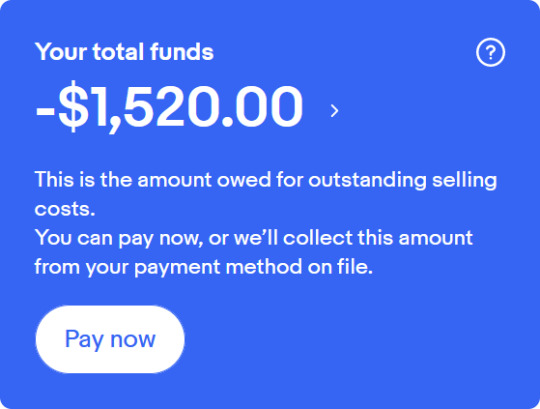The image size is (540, 409).
Task: Click the word "funds" in the title
Action: [x=181, y=52]
